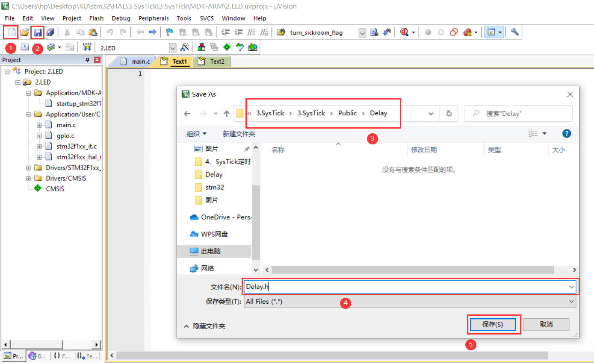Viewport: 594px width, 364px height.
Task: Collapse the Application/User/C folder group
Action: [29, 114]
